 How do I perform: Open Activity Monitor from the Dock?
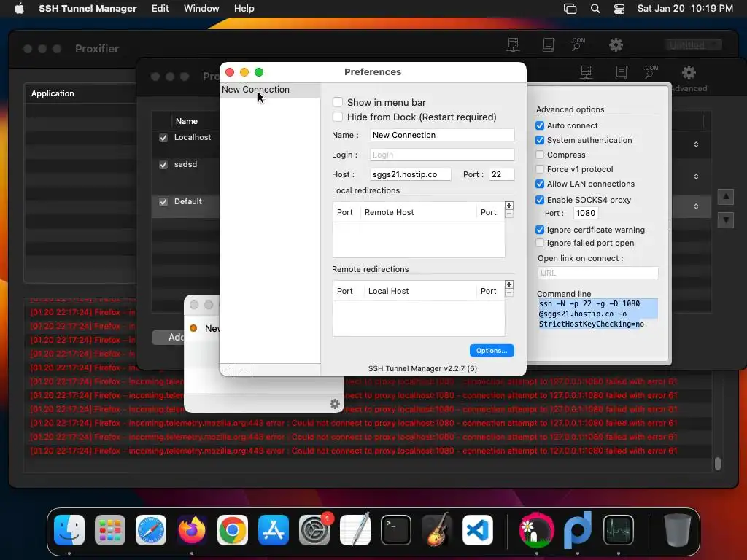[x=619, y=530]
